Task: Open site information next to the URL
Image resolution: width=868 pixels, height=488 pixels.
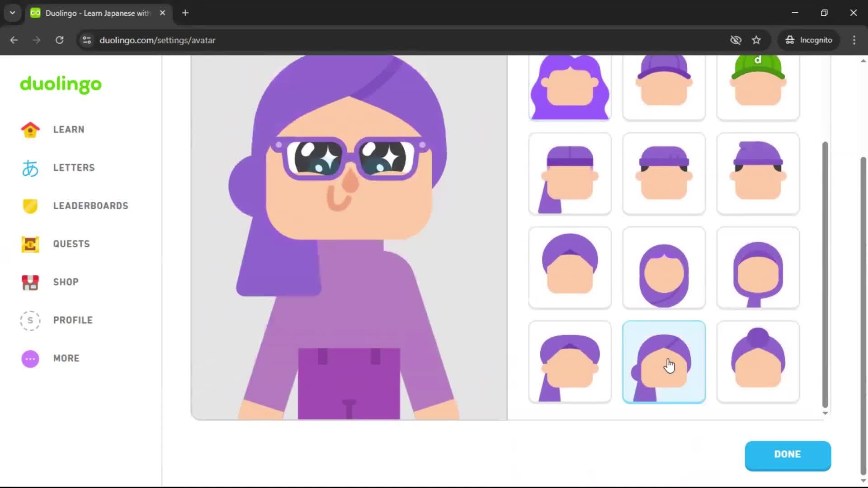Action: pos(86,40)
